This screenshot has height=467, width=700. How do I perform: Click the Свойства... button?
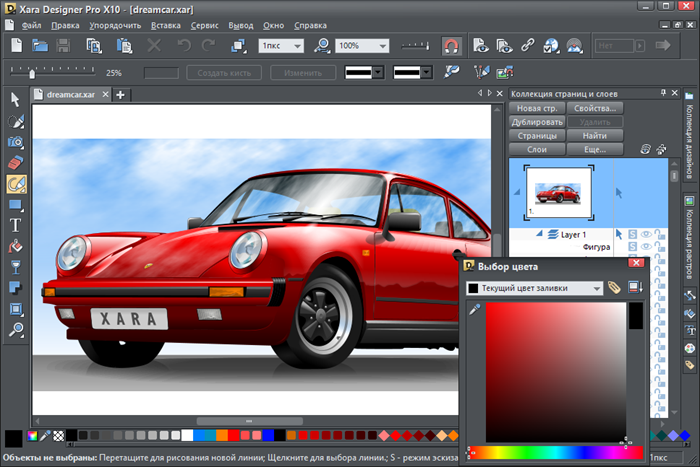595,108
